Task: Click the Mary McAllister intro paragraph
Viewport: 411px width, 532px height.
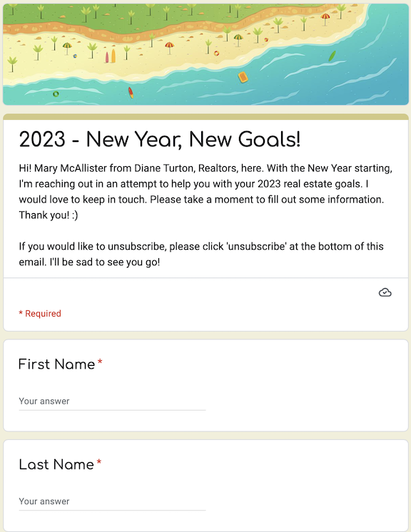Action: click(205, 192)
